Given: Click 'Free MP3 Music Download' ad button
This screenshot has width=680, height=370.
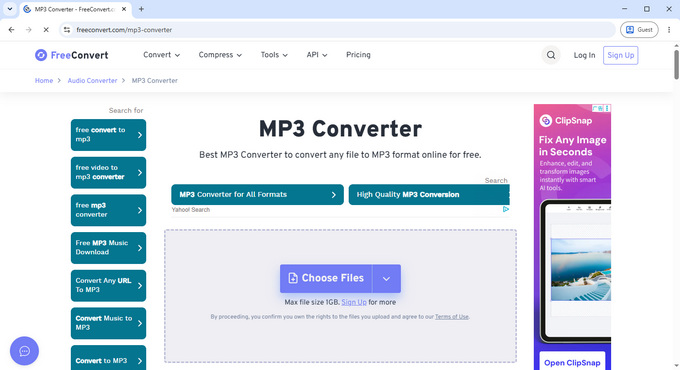Looking at the screenshot, I should click(108, 248).
